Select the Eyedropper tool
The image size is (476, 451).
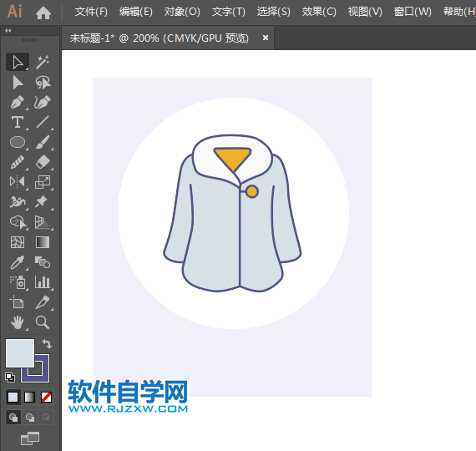(18, 262)
